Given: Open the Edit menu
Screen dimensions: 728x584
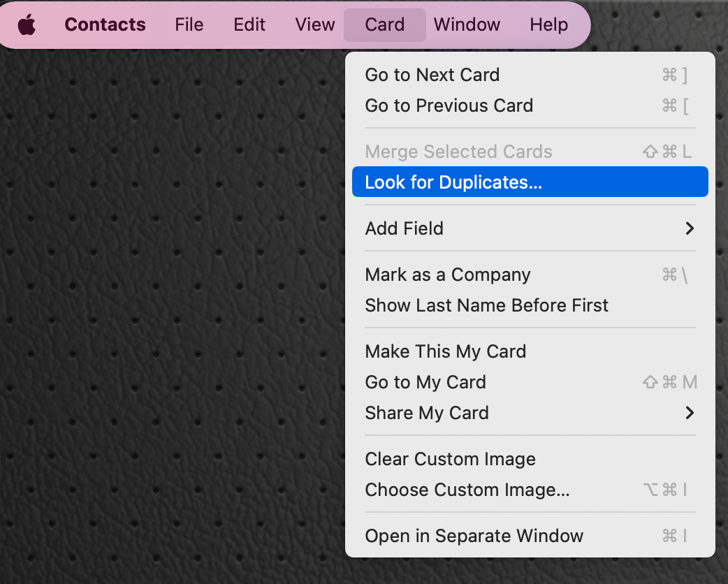Looking at the screenshot, I should pyautogui.click(x=249, y=25).
